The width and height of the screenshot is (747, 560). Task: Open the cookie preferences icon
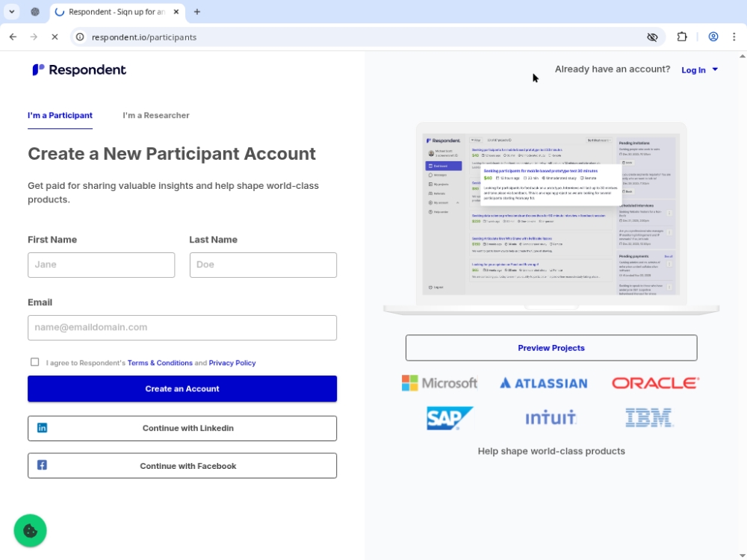[30, 531]
